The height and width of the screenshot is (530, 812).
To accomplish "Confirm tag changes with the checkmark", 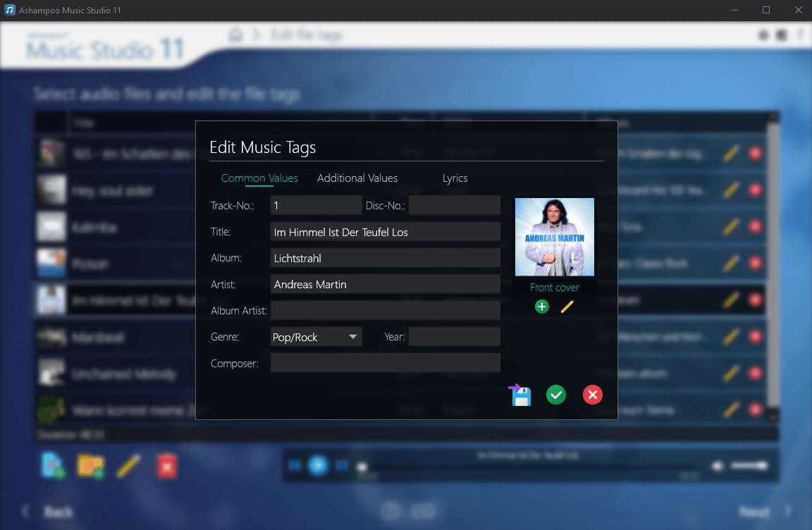I will [555, 395].
